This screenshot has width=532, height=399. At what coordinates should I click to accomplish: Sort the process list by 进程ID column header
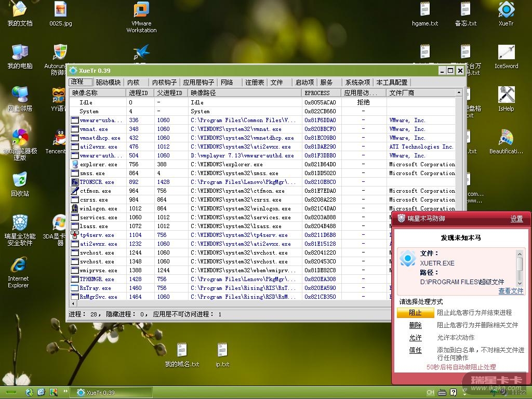[x=139, y=93]
